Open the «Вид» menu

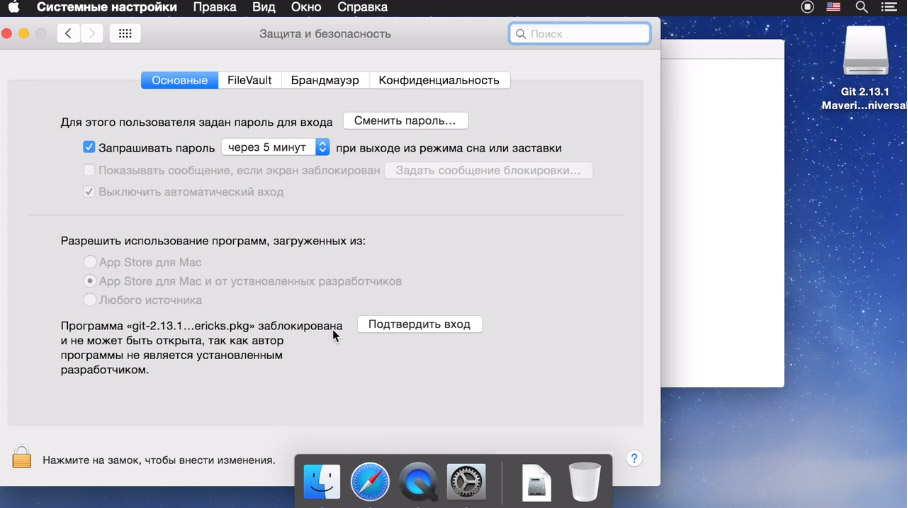tap(264, 8)
